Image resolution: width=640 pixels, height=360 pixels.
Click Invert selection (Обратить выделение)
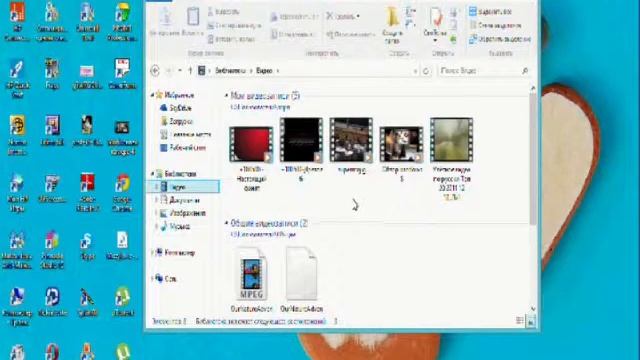coord(500,39)
